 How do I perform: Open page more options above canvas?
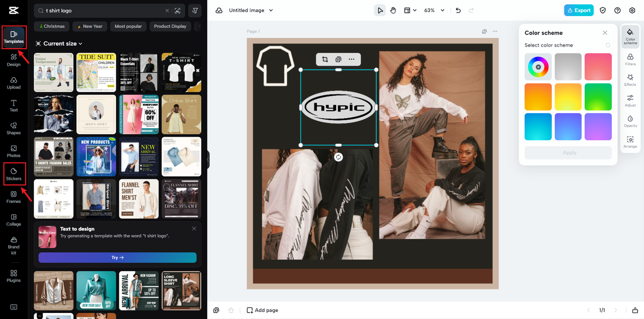click(495, 31)
